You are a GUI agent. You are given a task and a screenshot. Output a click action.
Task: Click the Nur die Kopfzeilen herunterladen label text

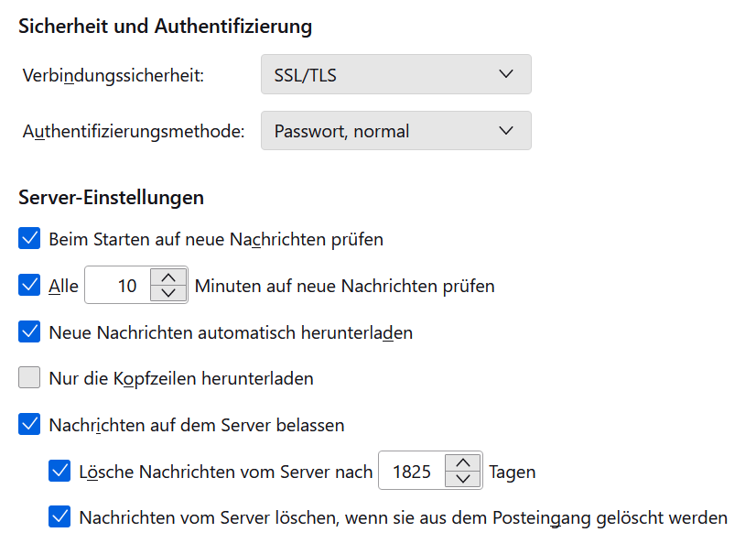[181, 378]
